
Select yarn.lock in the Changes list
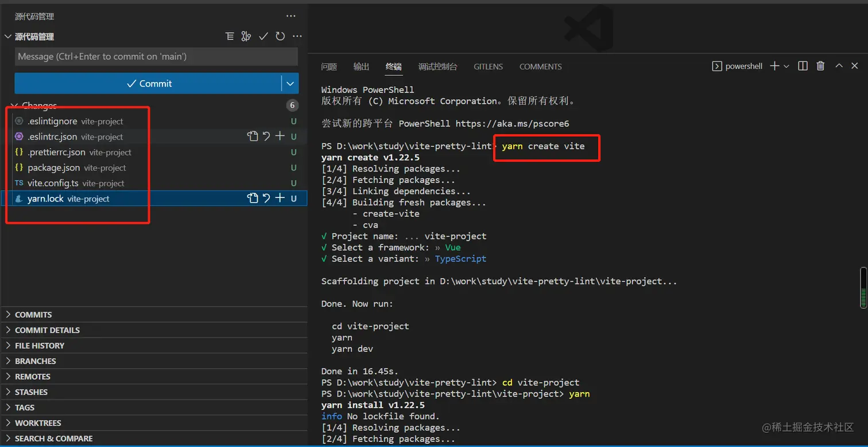tap(154, 199)
